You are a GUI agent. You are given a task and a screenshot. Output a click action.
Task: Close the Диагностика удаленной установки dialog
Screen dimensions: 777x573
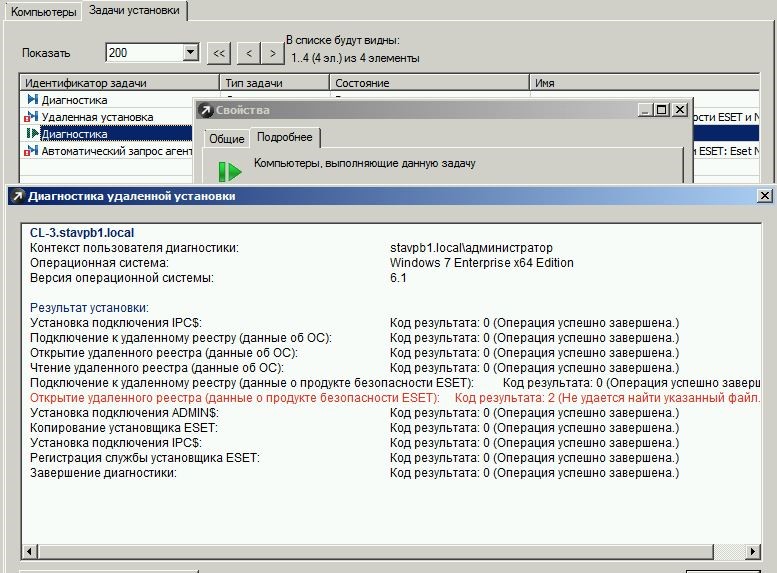765,196
